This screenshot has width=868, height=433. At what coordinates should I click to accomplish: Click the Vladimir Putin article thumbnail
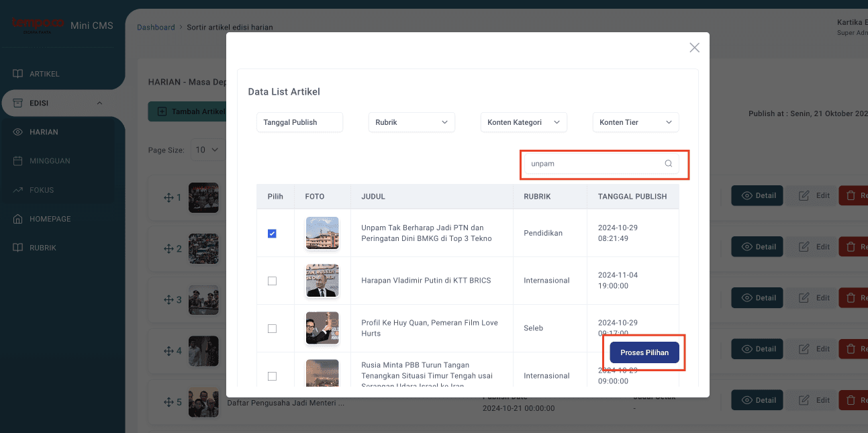pos(322,281)
